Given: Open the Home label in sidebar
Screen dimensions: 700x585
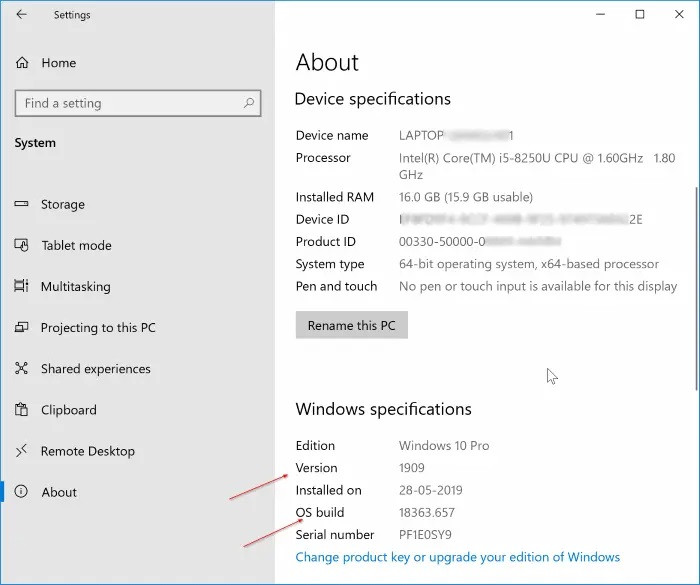Looking at the screenshot, I should pos(58,63).
